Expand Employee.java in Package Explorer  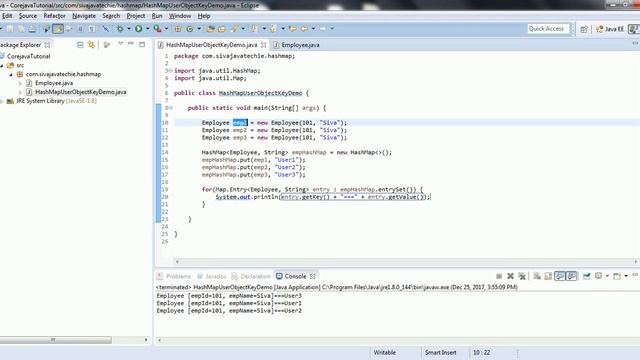[x=20, y=83]
